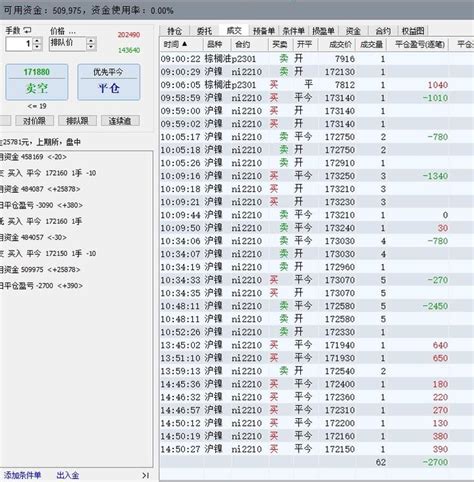Sort by the 成交量 column header

(x=371, y=44)
